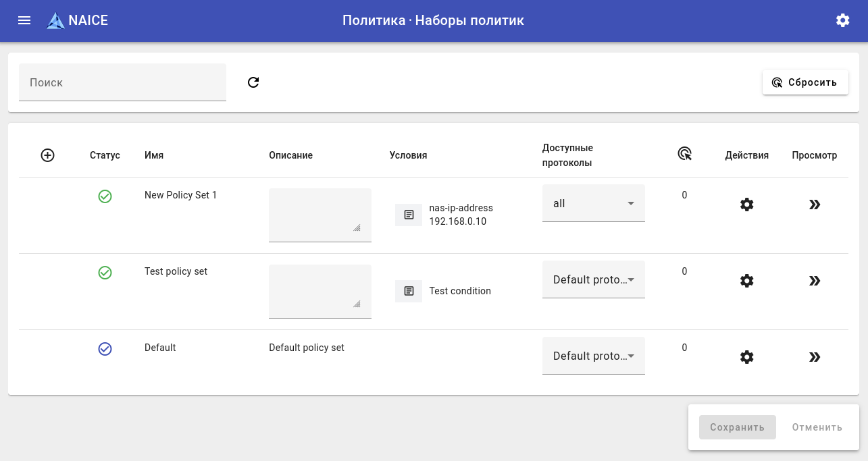Image resolution: width=868 pixels, height=461 pixels.
Task: Open the hamburger navigation menu
Action: point(24,20)
